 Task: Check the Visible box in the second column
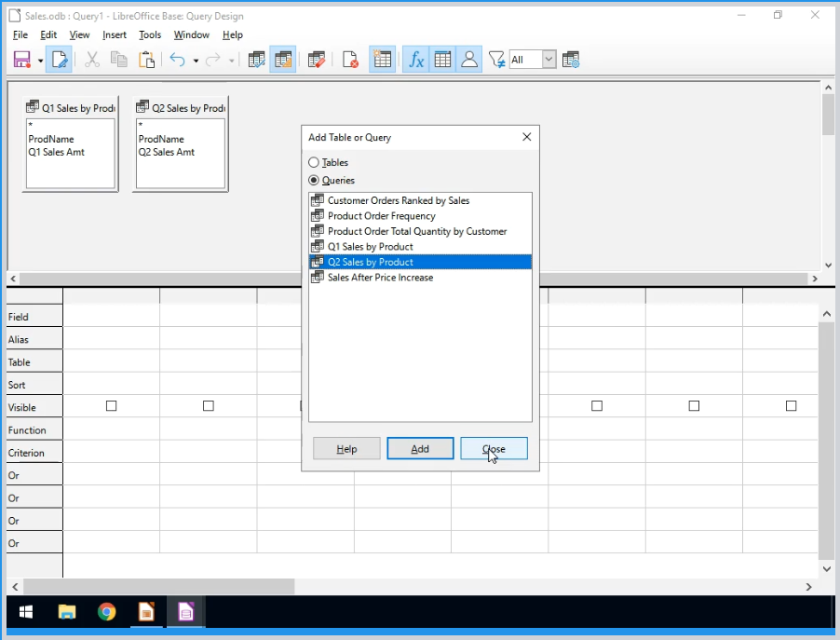pyautogui.click(x=209, y=406)
